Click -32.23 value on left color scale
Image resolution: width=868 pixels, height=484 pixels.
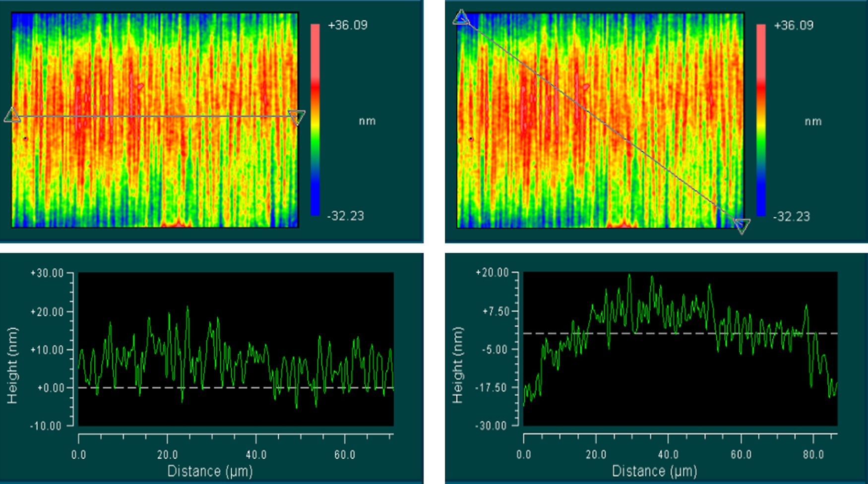point(345,216)
